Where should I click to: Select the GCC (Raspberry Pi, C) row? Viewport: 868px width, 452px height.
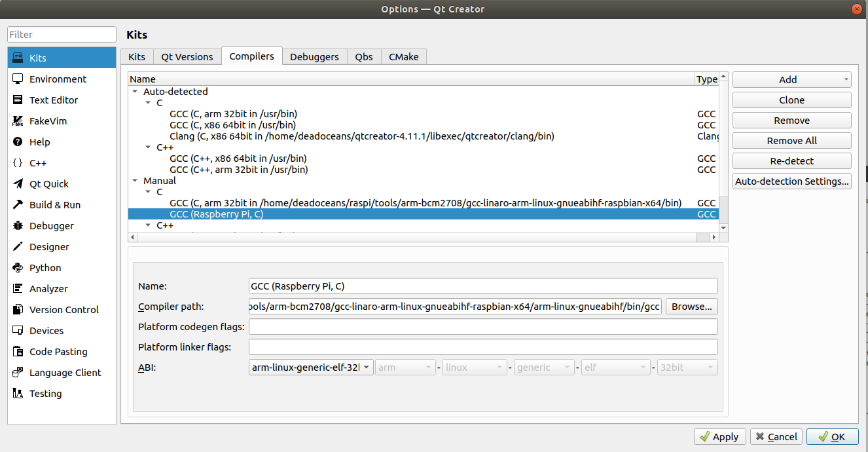[x=423, y=214]
